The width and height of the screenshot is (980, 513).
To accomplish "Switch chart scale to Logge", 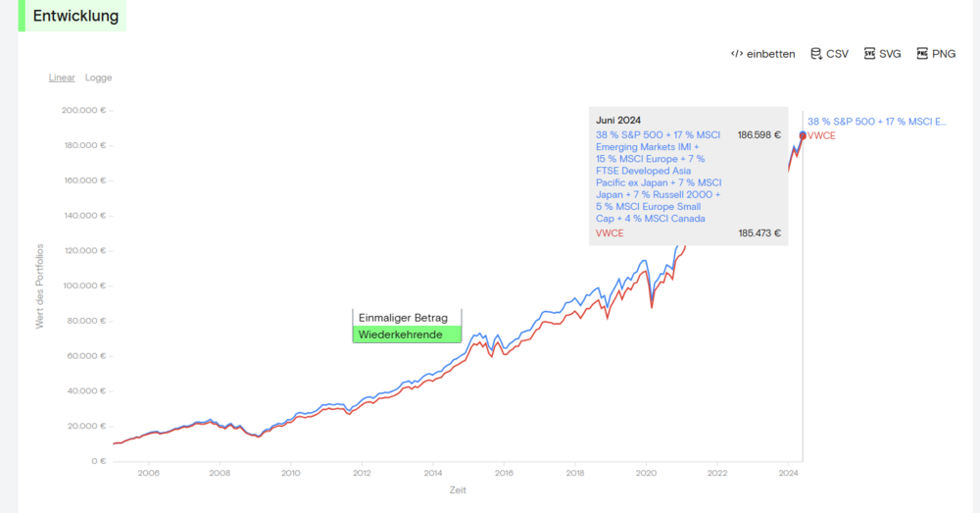I will (98, 77).
